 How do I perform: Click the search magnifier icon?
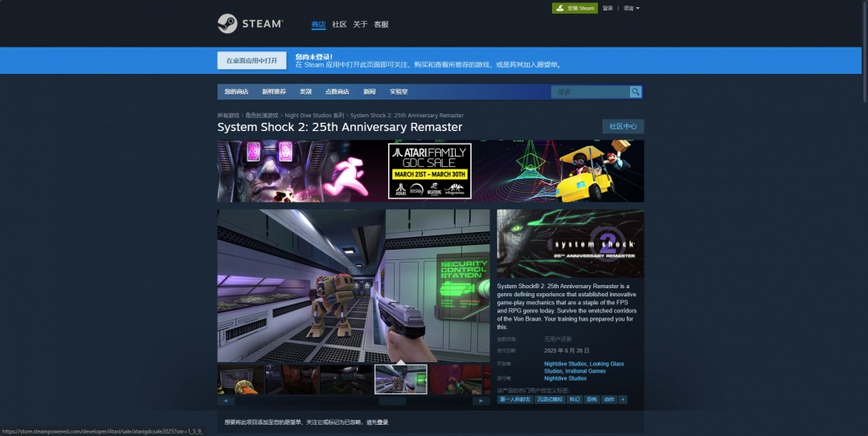click(636, 92)
